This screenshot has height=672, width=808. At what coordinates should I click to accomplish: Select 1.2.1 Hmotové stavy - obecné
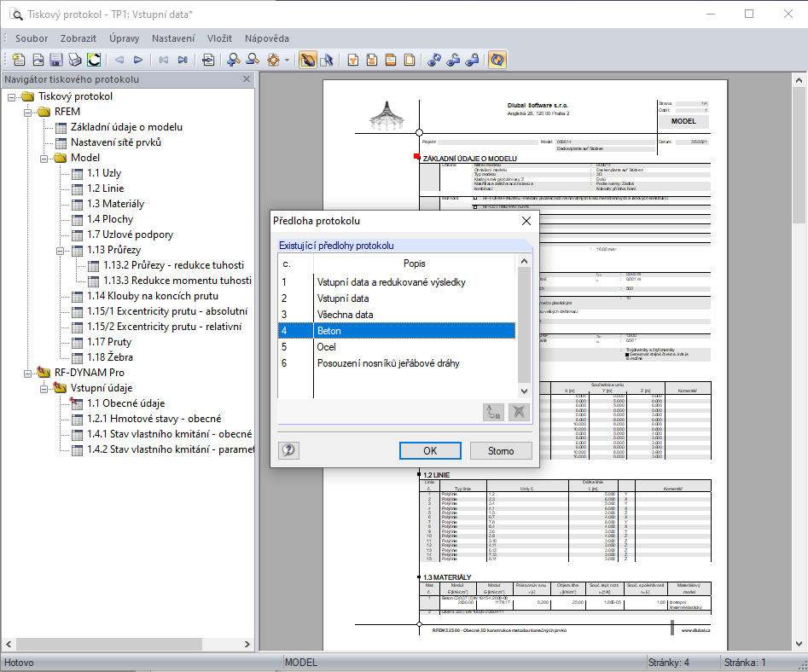[x=154, y=420]
